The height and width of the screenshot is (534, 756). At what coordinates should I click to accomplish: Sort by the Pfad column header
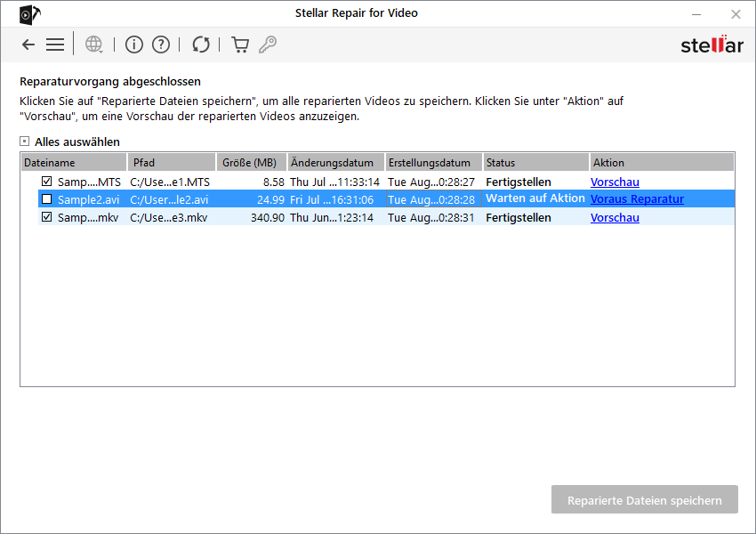[171, 163]
